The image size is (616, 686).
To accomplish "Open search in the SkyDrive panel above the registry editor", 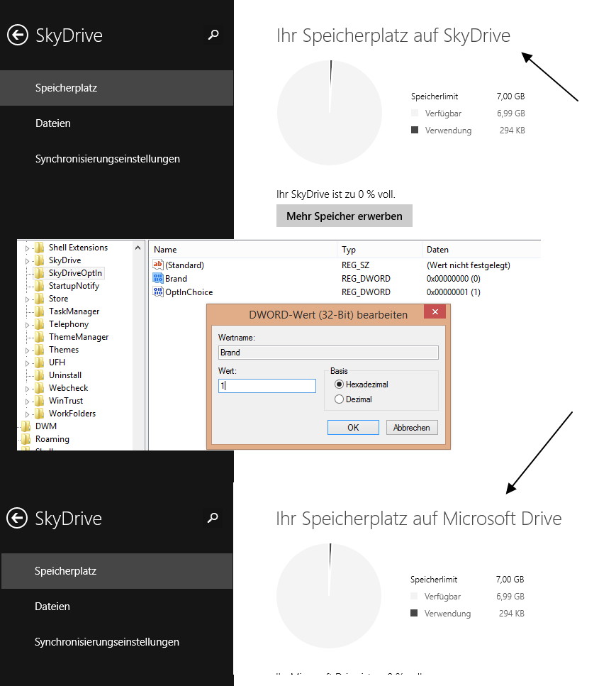I will click(213, 35).
